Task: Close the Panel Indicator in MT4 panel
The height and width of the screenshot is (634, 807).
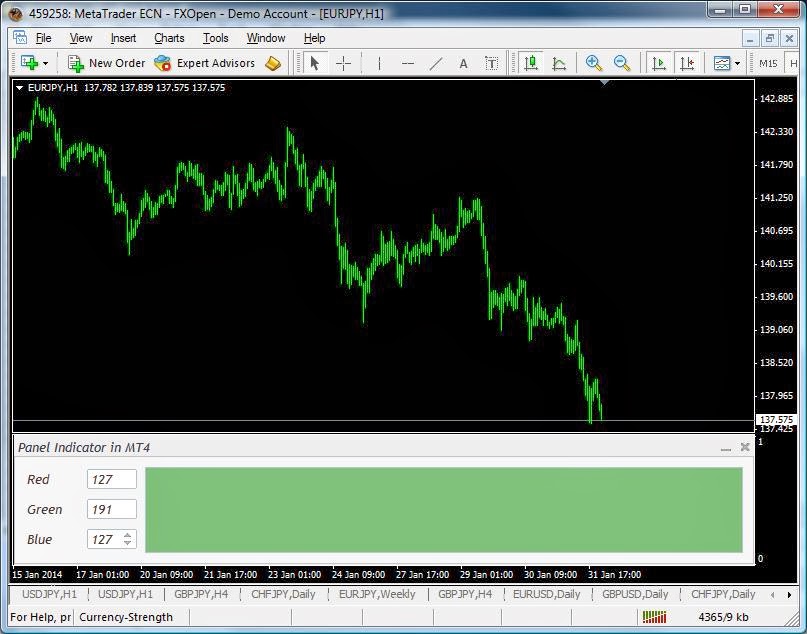Action: point(745,447)
